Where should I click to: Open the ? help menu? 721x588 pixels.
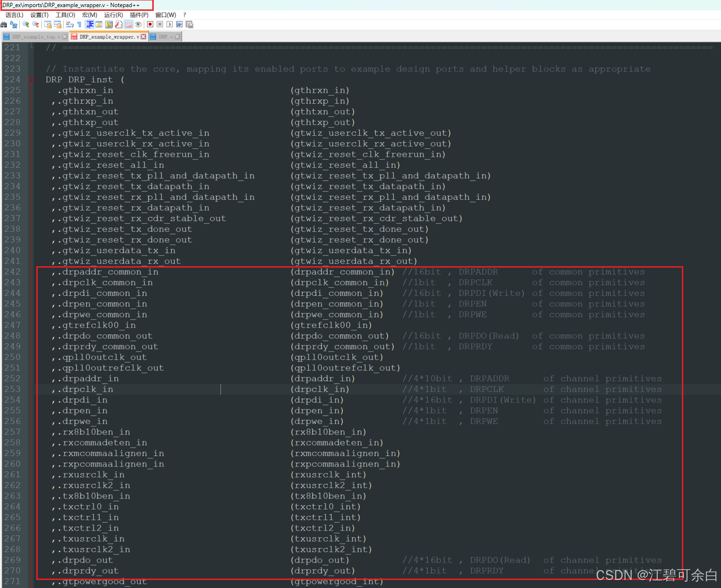pyautogui.click(x=184, y=15)
